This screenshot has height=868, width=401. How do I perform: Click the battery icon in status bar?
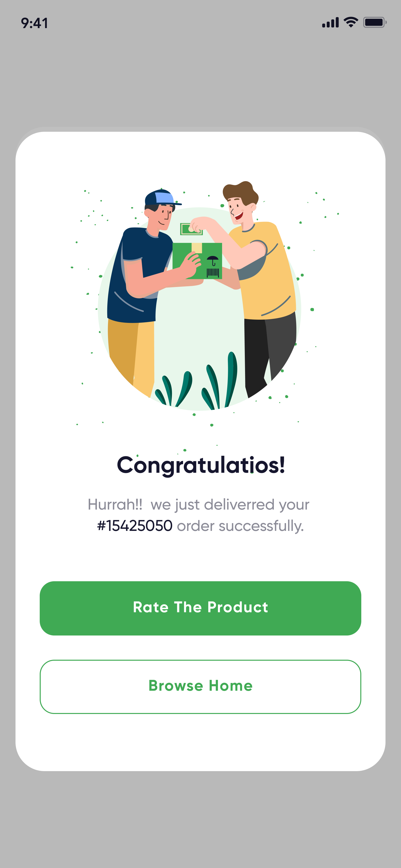(374, 23)
